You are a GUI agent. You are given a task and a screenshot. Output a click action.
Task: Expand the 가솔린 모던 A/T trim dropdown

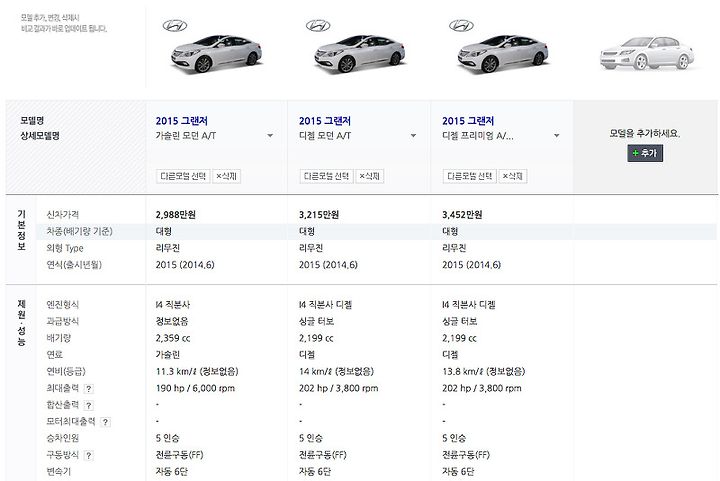coord(270,136)
